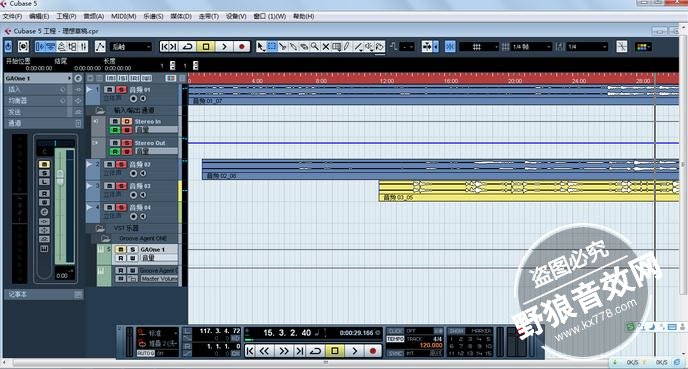Select the Color paint bucket tool

click(380, 47)
